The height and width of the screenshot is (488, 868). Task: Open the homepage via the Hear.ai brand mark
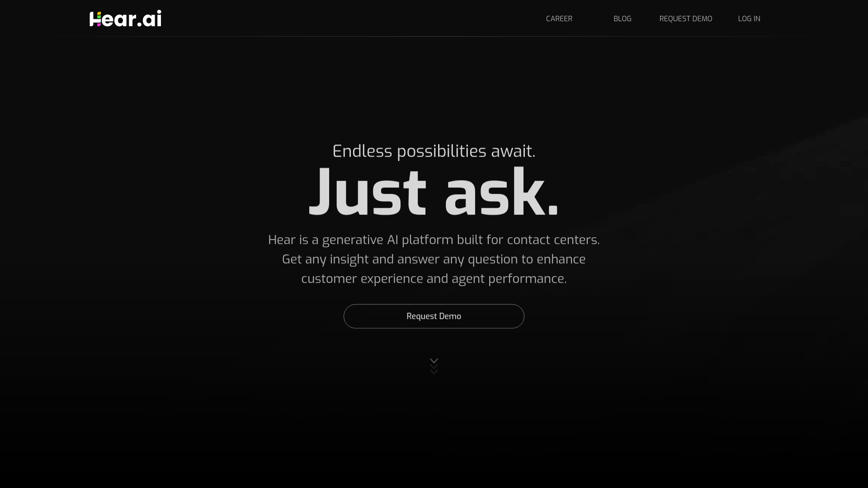(125, 18)
